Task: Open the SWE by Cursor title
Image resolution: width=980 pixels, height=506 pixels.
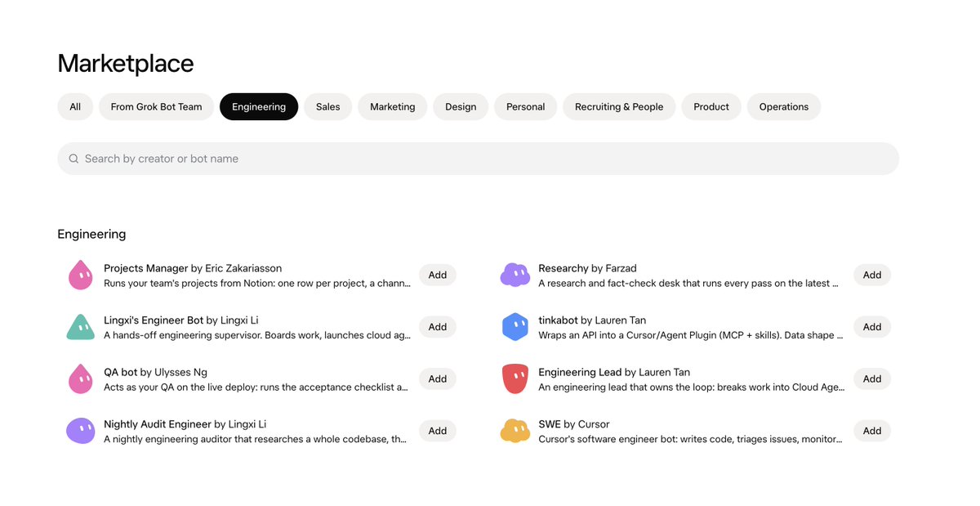Action: point(574,424)
